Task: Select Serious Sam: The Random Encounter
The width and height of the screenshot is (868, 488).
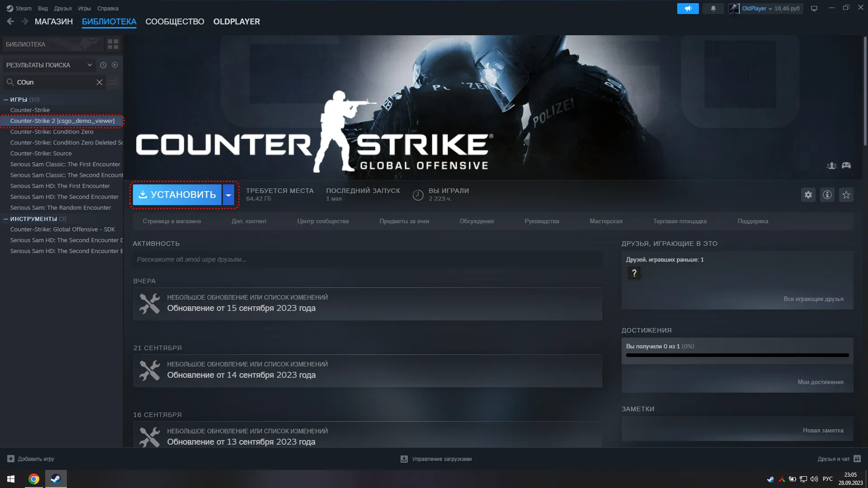Action: [x=61, y=208]
